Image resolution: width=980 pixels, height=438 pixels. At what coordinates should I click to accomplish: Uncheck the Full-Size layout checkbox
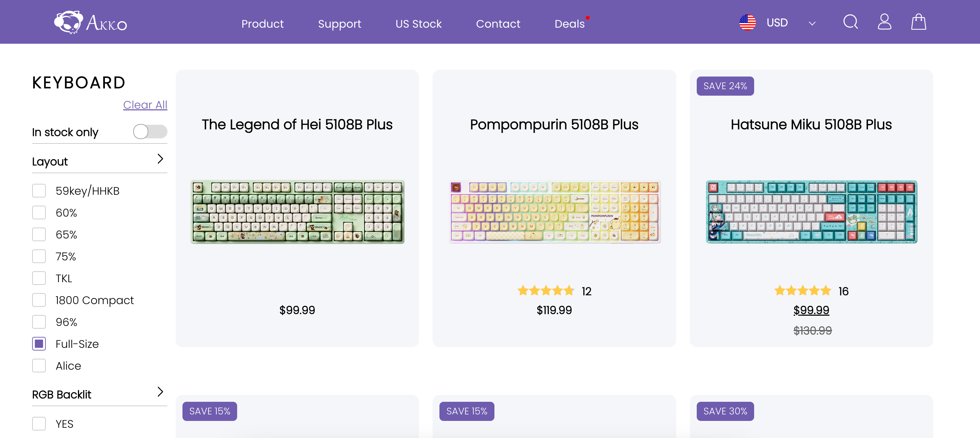[x=39, y=344]
